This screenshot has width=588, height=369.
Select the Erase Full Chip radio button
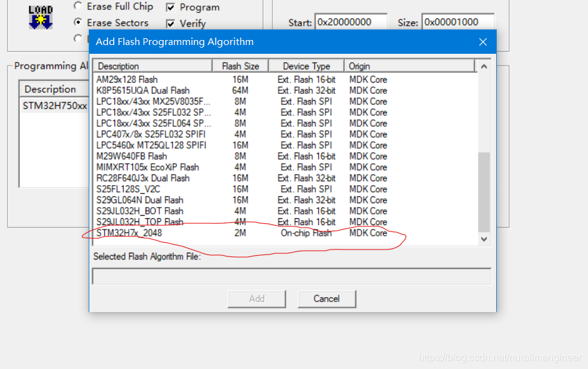pyautogui.click(x=77, y=6)
